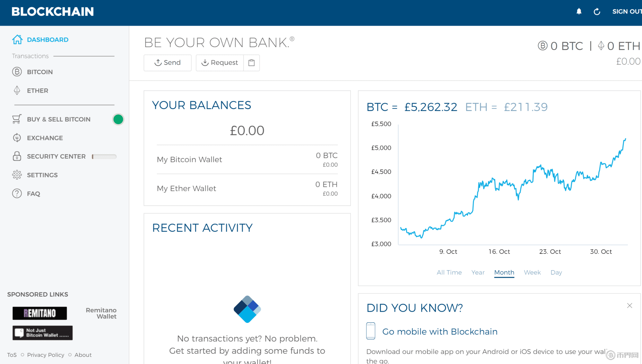The width and height of the screenshot is (642, 364).
Task: Select the Day chart range
Action: pyautogui.click(x=556, y=272)
